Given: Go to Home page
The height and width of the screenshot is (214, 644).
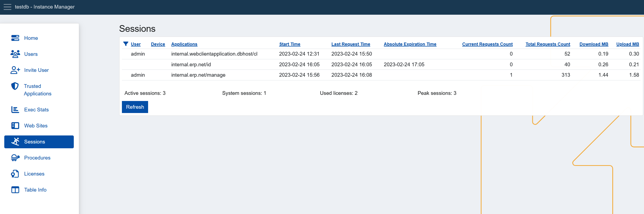Looking at the screenshot, I should click(31, 38).
